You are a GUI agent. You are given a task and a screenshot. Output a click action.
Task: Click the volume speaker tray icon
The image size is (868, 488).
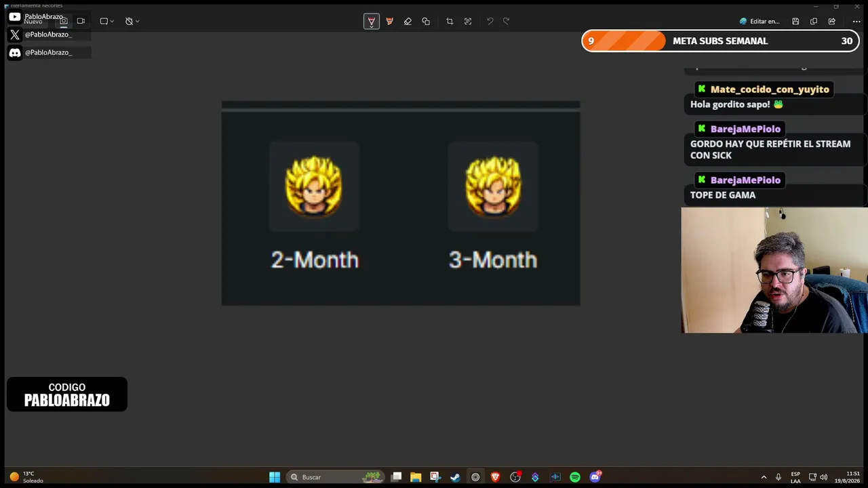(x=824, y=477)
